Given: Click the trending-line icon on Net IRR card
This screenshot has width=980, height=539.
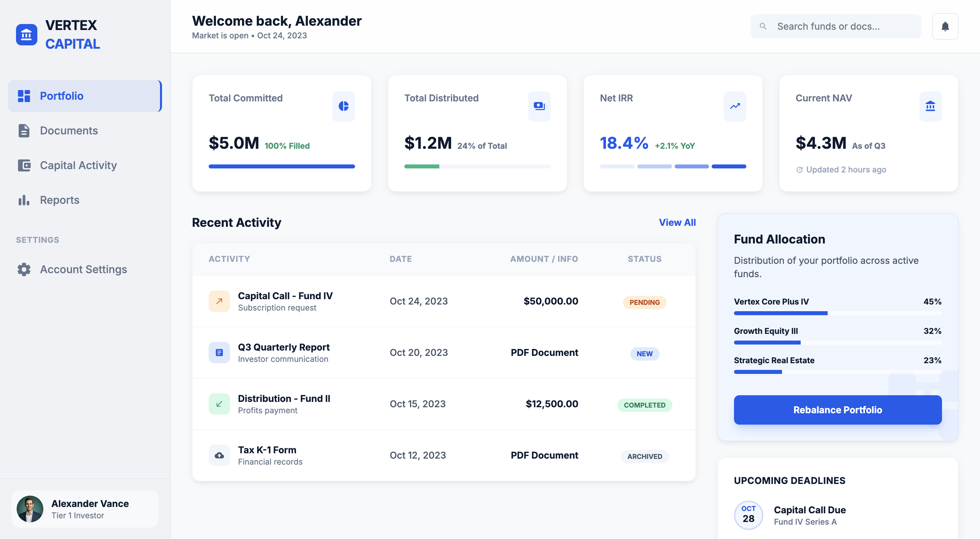Looking at the screenshot, I should (734, 107).
